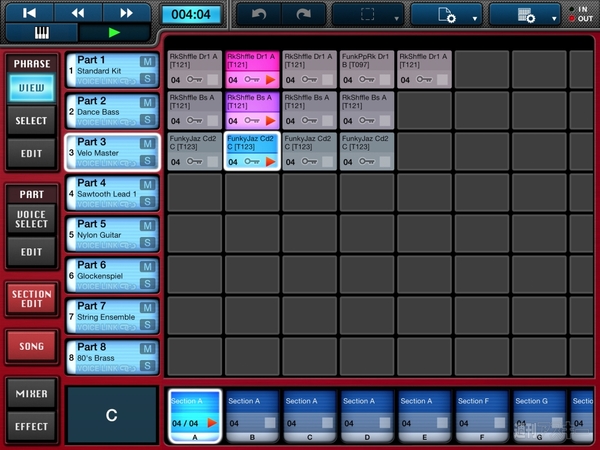This screenshot has height=450, width=600.
Task: Select the Section slot labeled E
Action: (x=424, y=416)
